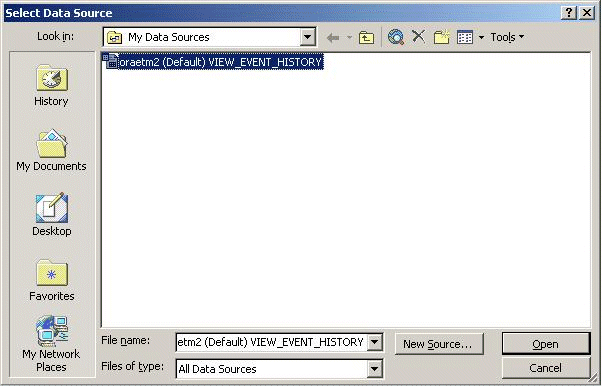
Task: Open the Favorites folder shortcut
Action: coord(51,280)
